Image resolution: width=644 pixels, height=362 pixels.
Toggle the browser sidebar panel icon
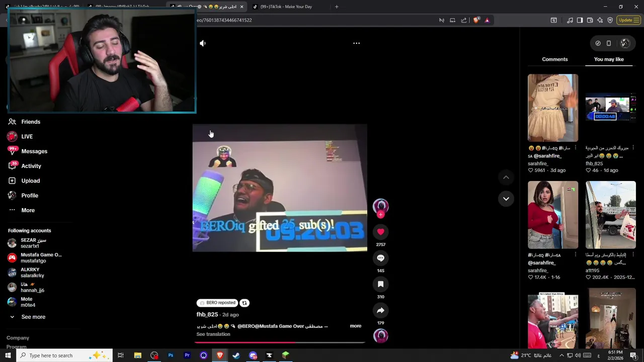pyautogui.click(x=580, y=20)
